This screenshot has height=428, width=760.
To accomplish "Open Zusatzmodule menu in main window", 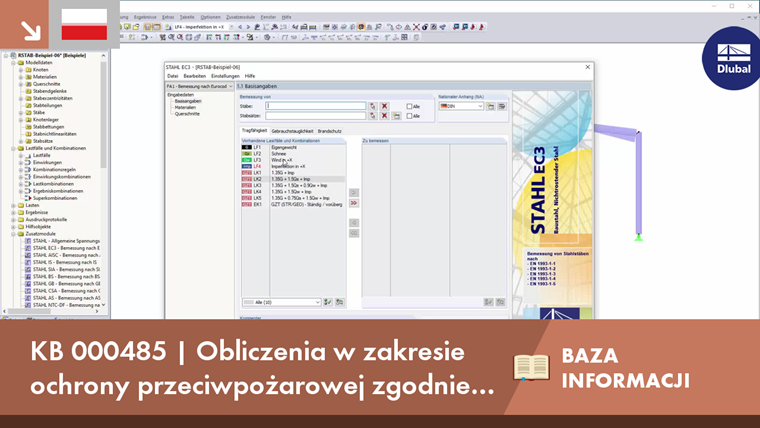I will point(240,17).
